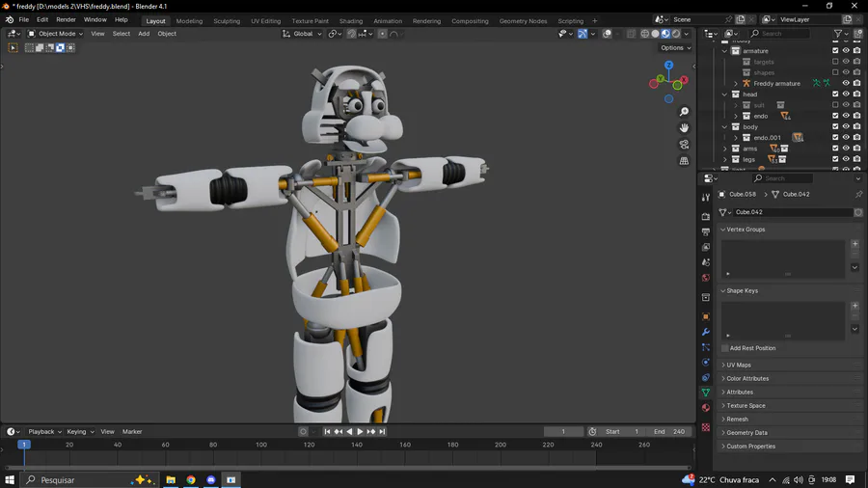868x488 pixels.
Task: Click the timeline Marker menu
Action: [132, 431]
